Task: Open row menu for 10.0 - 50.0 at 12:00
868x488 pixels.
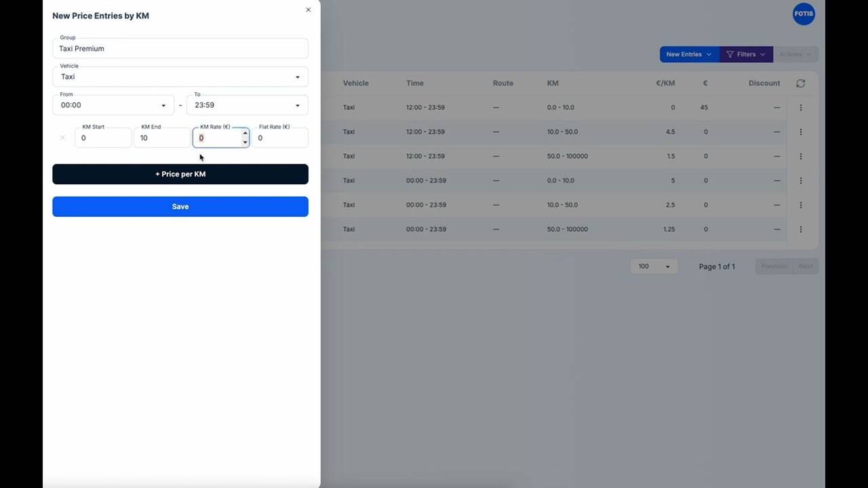Action: click(x=800, y=131)
